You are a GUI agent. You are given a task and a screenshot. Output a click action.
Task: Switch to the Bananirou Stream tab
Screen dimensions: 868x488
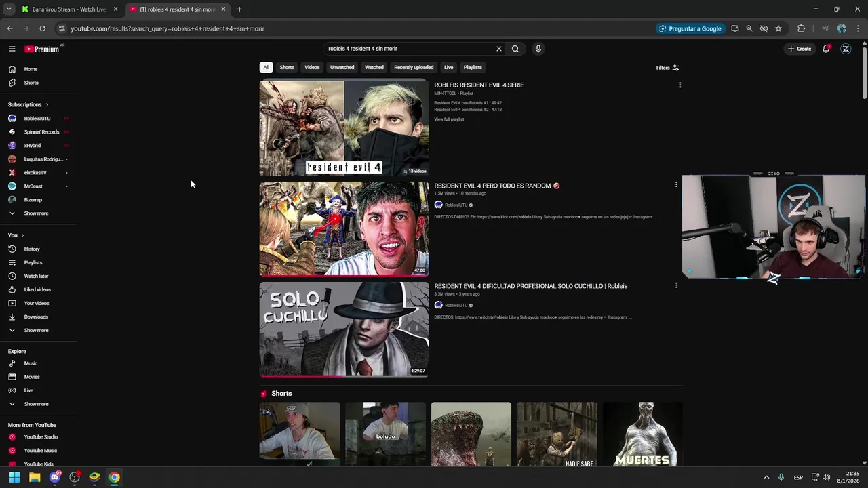click(x=68, y=9)
